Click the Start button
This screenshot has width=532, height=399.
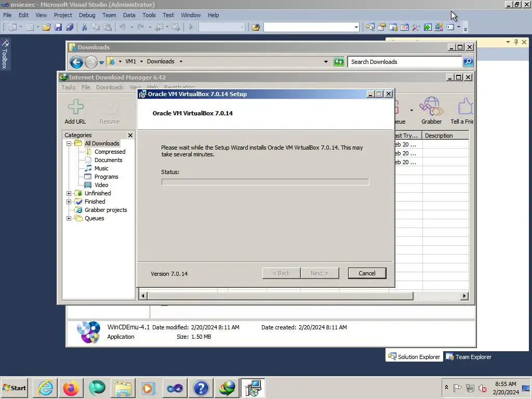tap(15, 388)
